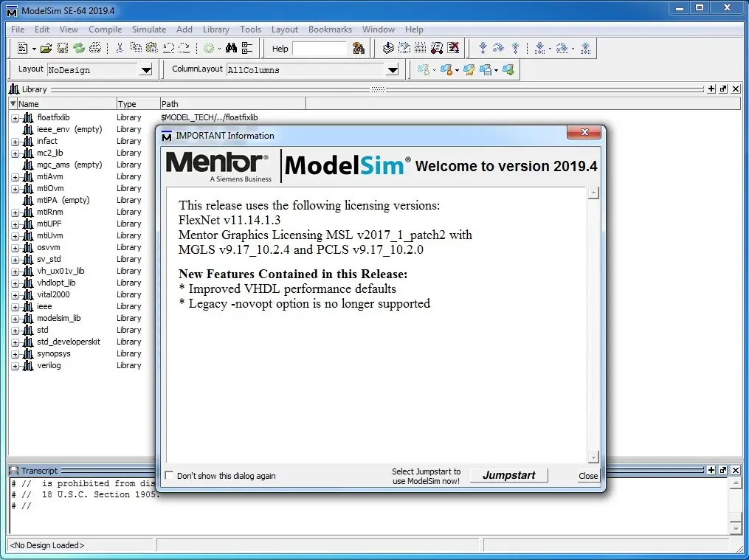Click the last green arrow icon in the layout toolbar row

tap(508, 70)
